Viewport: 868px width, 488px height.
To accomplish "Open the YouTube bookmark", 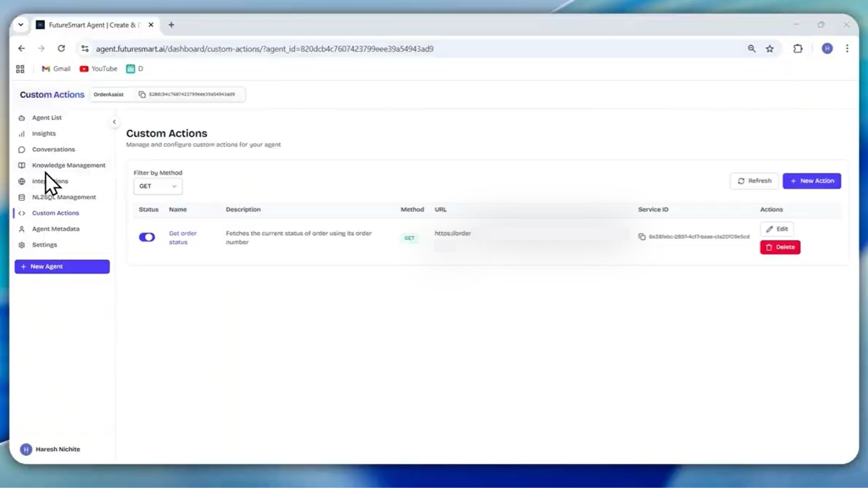I will (x=99, y=69).
